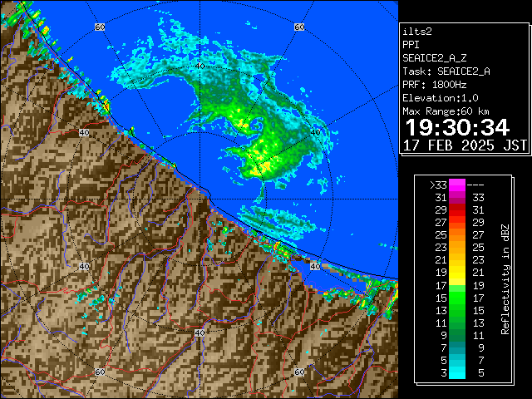Select the "60" range label in the northeast

point(299,27)
